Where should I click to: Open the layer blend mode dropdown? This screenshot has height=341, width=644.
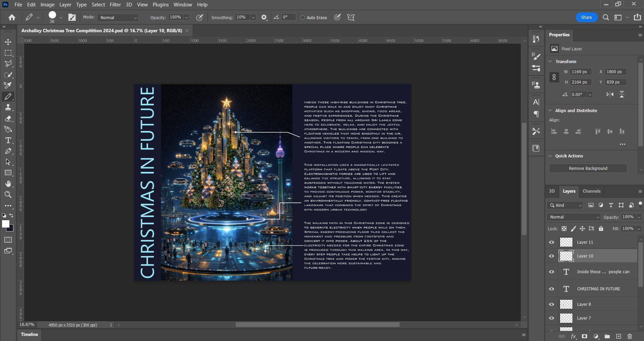(x=574, y=217)
